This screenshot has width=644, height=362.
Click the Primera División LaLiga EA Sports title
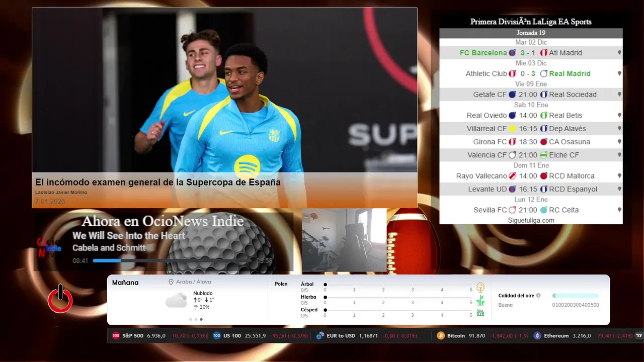click(531, 22)
